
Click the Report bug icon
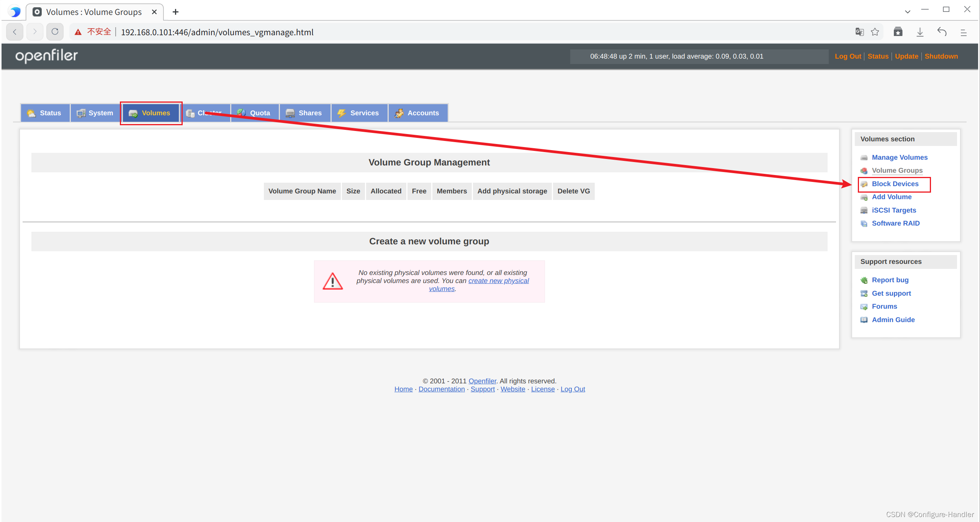pyautogui.click(x=864, y=280)
